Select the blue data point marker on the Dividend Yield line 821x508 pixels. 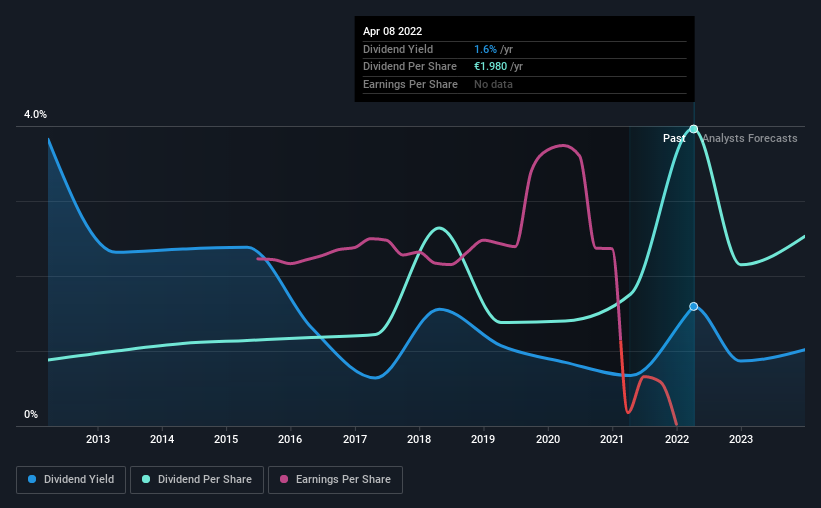694,306
